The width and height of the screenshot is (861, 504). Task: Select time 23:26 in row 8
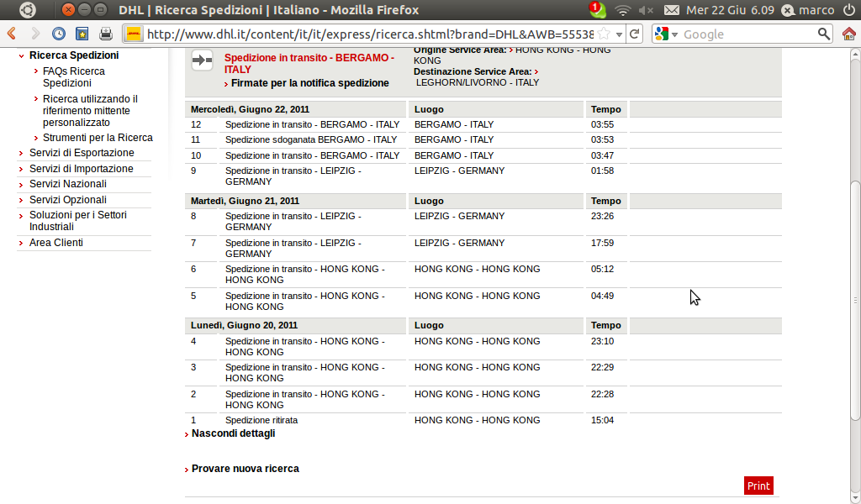(602, 216)
